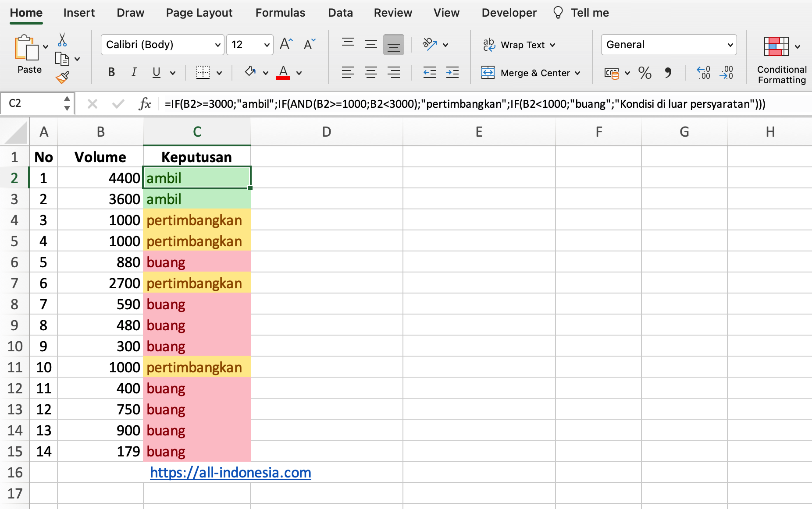Toggle Wrap Text for the cell
Viewport: 812px width, 509px height.
[x=519, y=45]
